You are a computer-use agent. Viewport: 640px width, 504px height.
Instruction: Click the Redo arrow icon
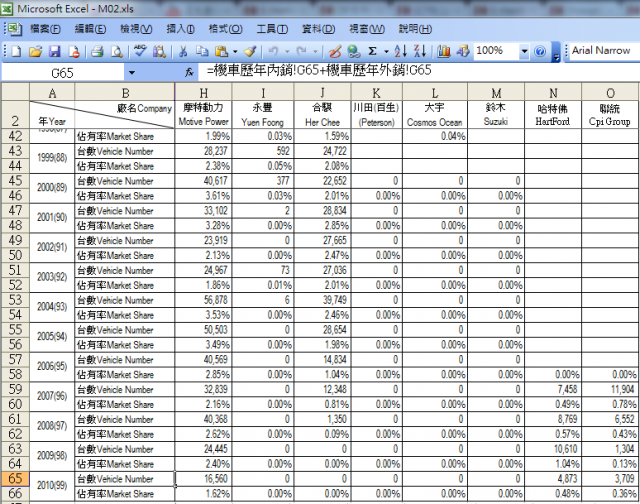pyautogui.click(x=302, y=51)
